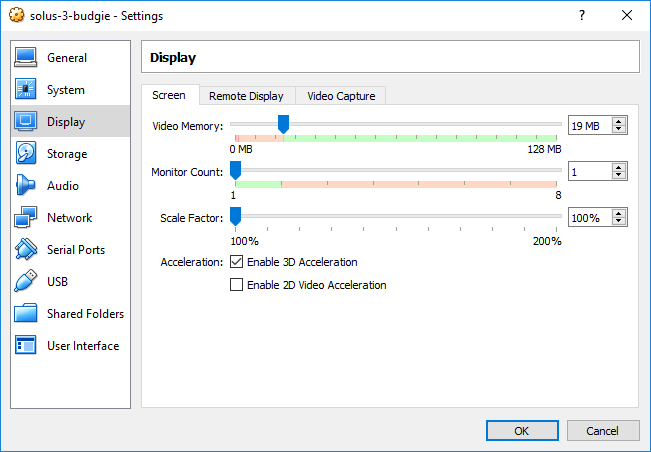The image size is (651, 452).
Task: Close the Settings dialog window
Action: pos(627,15)
